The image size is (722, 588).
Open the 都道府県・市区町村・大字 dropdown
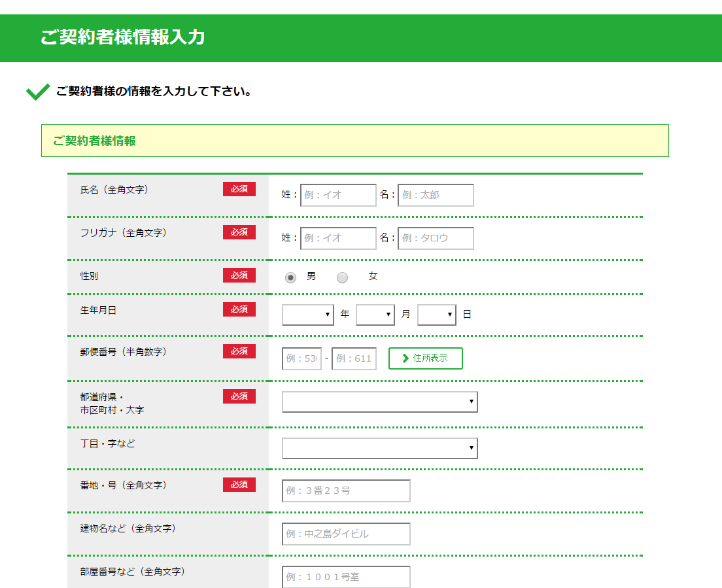[380, 402]
